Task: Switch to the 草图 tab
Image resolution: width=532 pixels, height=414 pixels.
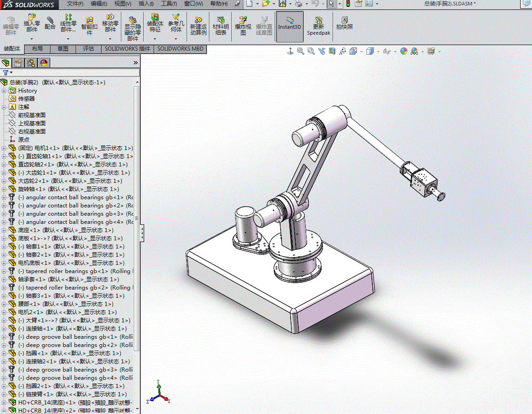Action: coord(63,49)
